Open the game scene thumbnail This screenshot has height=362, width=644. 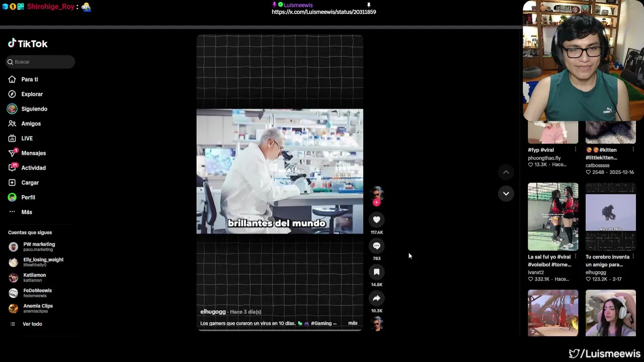click(553, 313)
